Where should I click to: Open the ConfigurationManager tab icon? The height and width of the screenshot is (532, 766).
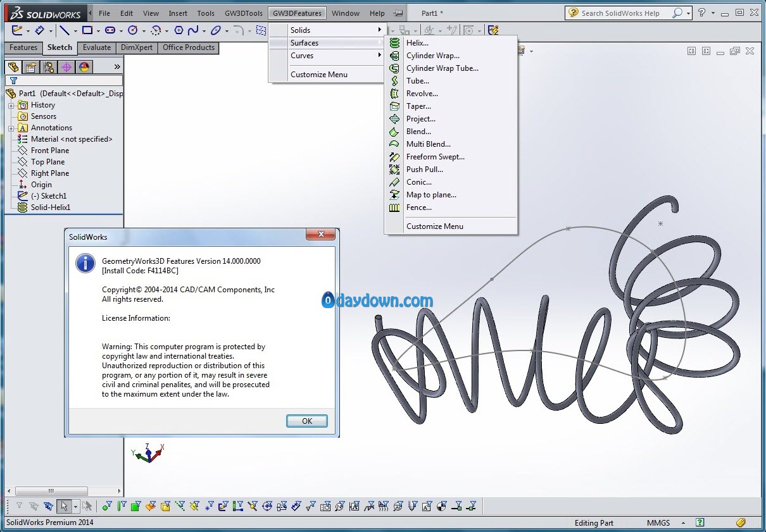pyautogui.click(x=48, y=67)
